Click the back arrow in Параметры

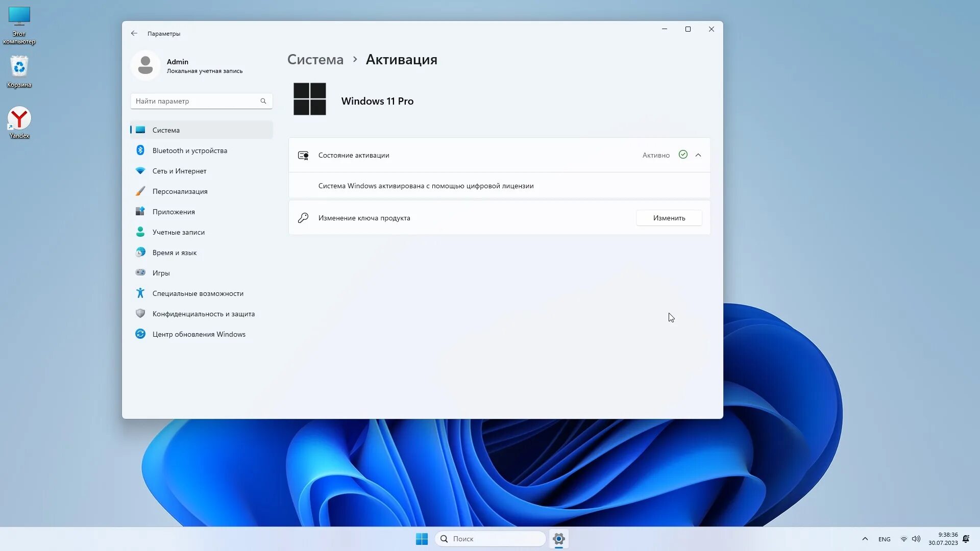(x=134, y=33)
